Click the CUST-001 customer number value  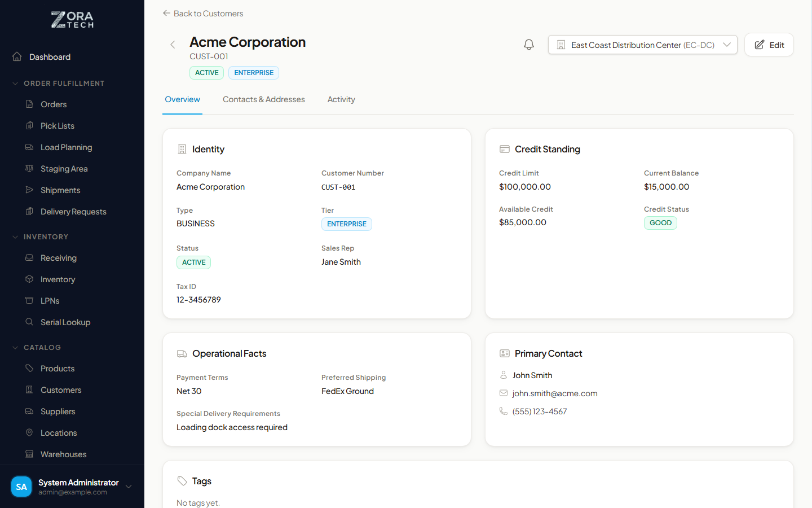338,187
